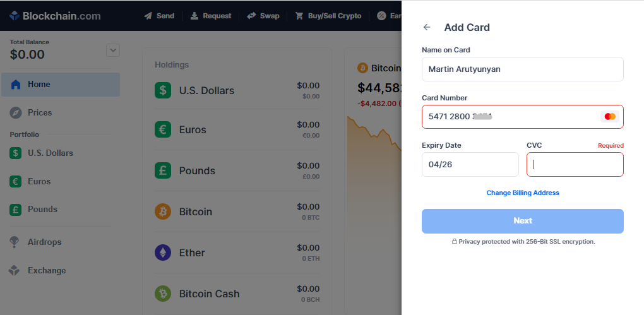Click the Mastercard logo in card number field

point(610,117)
